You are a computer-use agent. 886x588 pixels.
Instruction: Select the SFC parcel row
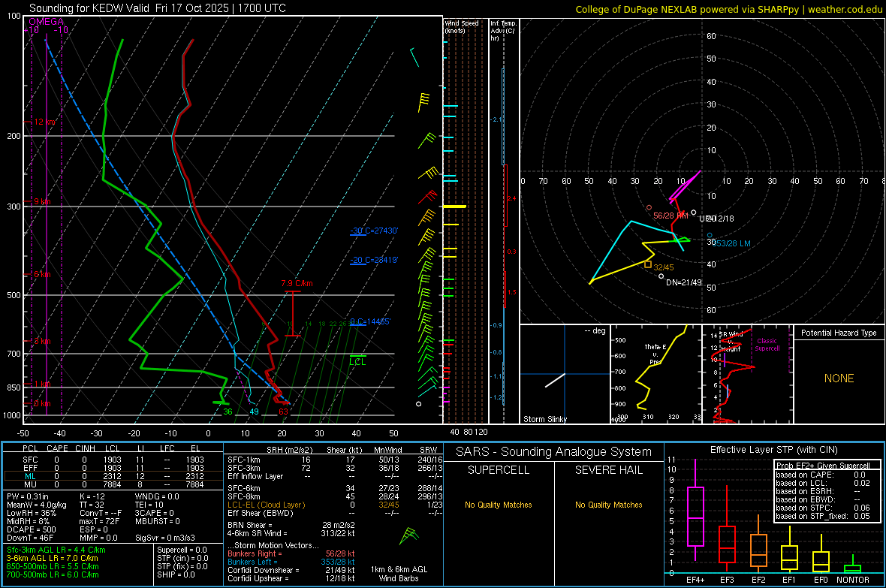[113, 460]
